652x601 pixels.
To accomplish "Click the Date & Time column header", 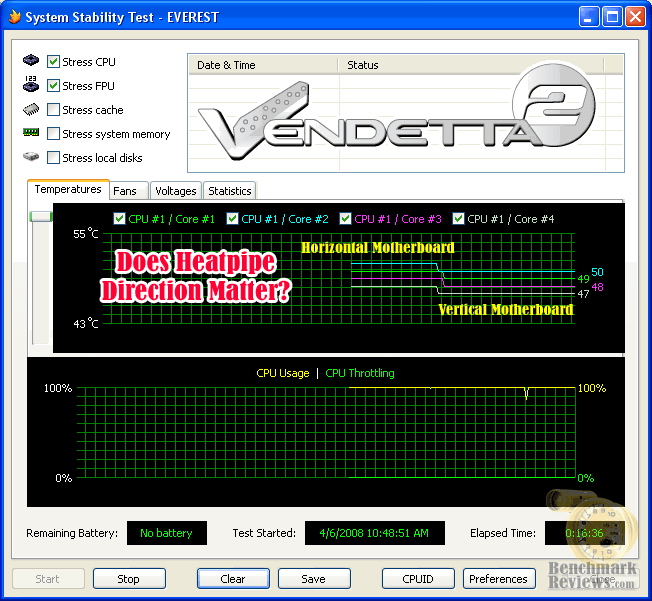I will (264, 65).
